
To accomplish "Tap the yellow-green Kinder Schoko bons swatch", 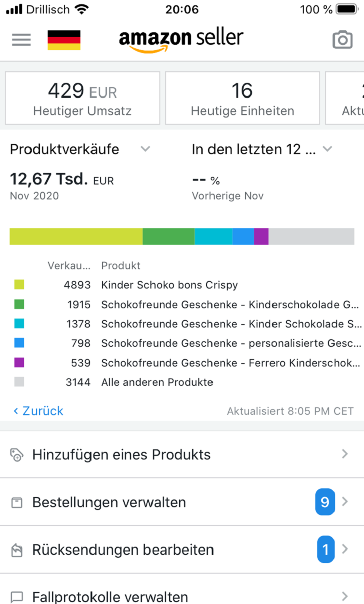I will click(x=19, y=285).
